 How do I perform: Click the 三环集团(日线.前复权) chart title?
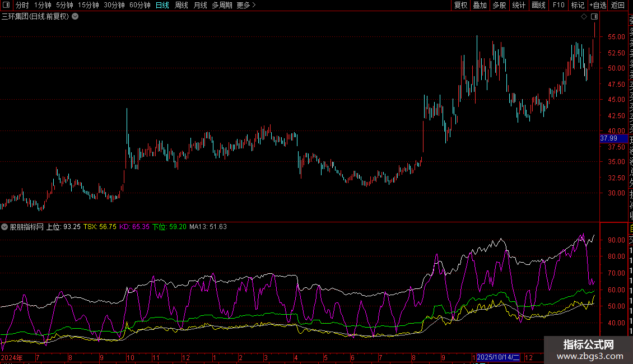pos(35,17)
